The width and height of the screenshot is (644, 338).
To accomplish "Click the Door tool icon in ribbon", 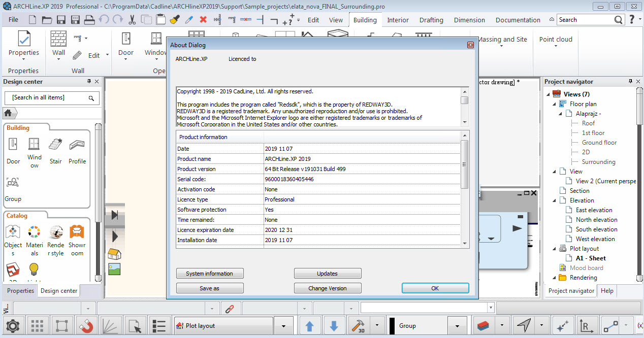I will 126,39.
